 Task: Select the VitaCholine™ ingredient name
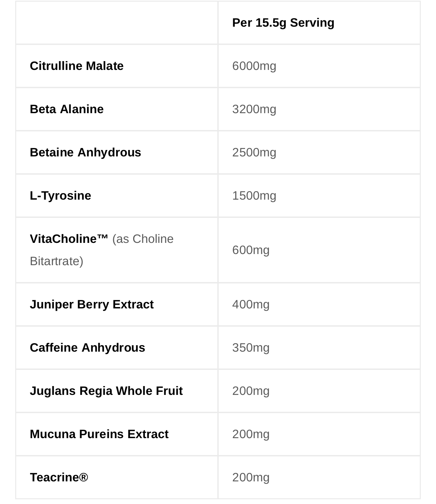pyautogui.click(x=69, y=239)
